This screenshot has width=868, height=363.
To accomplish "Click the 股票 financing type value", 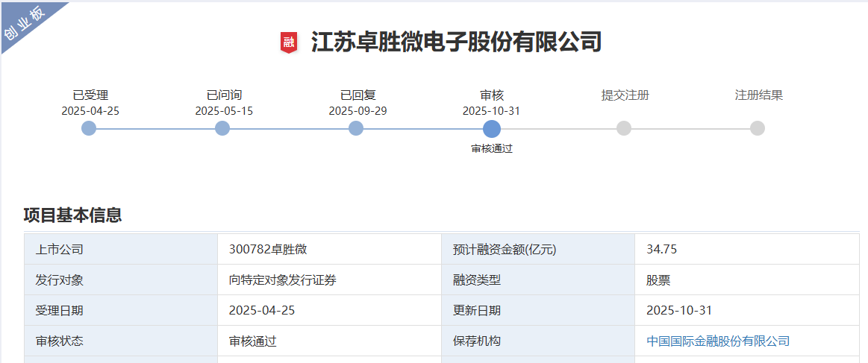I will tap(658, 280).
